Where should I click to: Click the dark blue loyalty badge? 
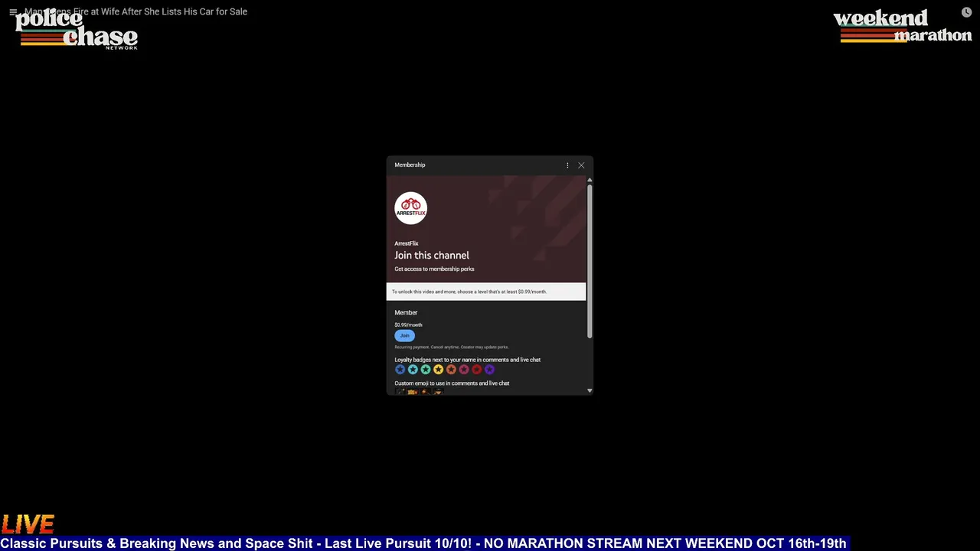tap(400, 370)
